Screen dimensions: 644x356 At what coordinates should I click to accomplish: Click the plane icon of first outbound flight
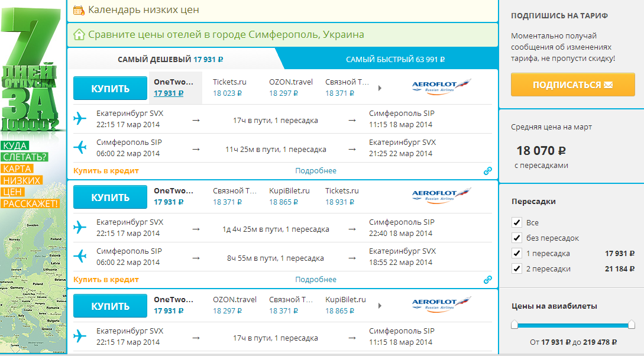tap(80, 119)
